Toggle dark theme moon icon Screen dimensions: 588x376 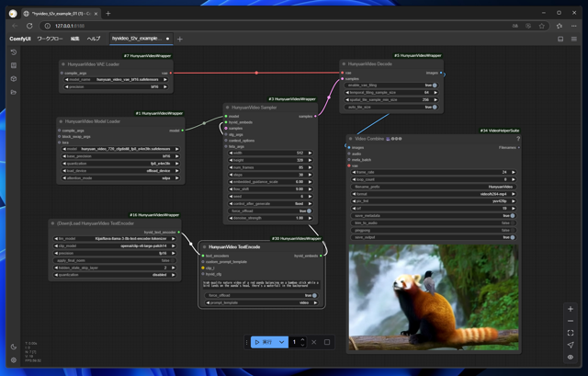tap(13, 347)
